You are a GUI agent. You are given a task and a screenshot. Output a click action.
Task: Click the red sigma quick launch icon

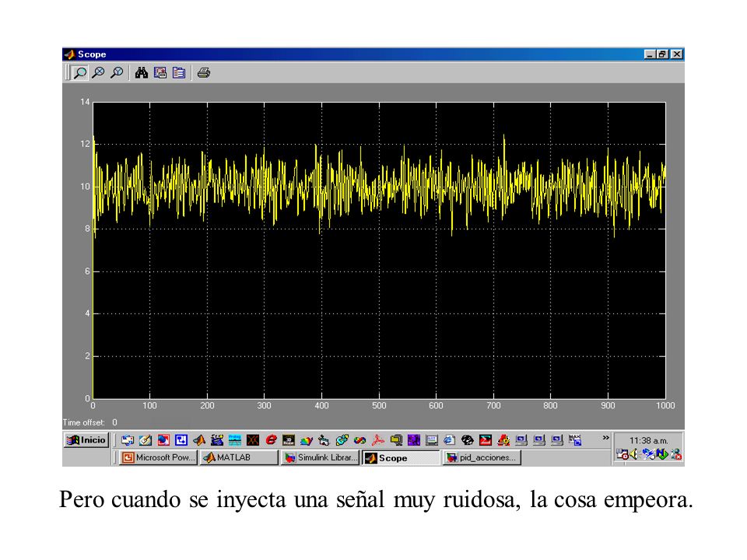pyautogui.click(x=485, y=440)
